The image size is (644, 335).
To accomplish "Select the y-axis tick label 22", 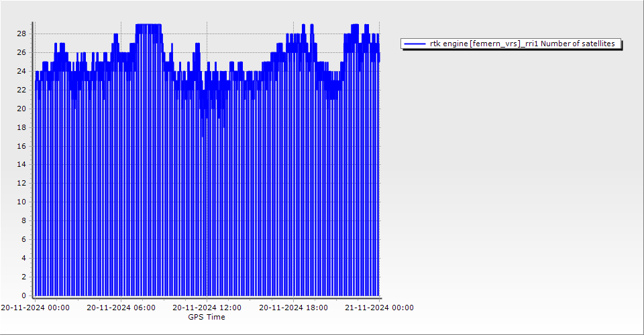I will click(21, 90).
